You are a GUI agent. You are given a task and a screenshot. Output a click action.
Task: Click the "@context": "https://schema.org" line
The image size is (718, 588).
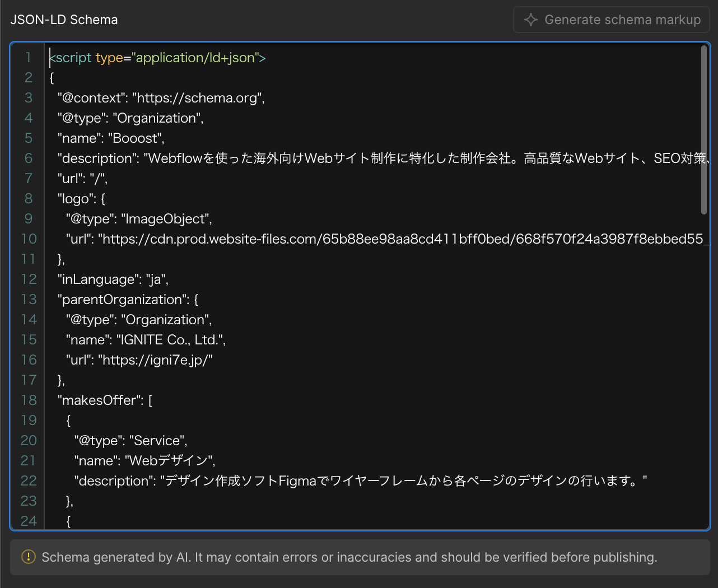[x=161, y=98]
